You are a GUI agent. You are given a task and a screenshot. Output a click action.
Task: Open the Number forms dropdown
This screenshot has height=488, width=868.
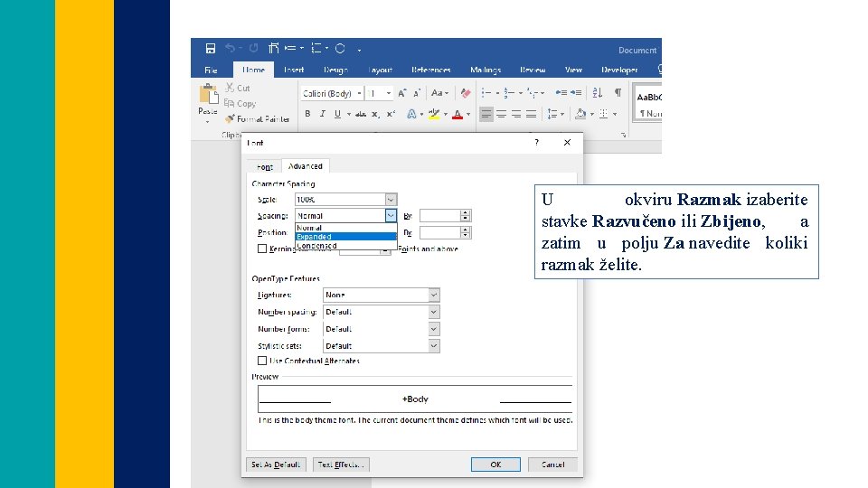tap(382, 329)
